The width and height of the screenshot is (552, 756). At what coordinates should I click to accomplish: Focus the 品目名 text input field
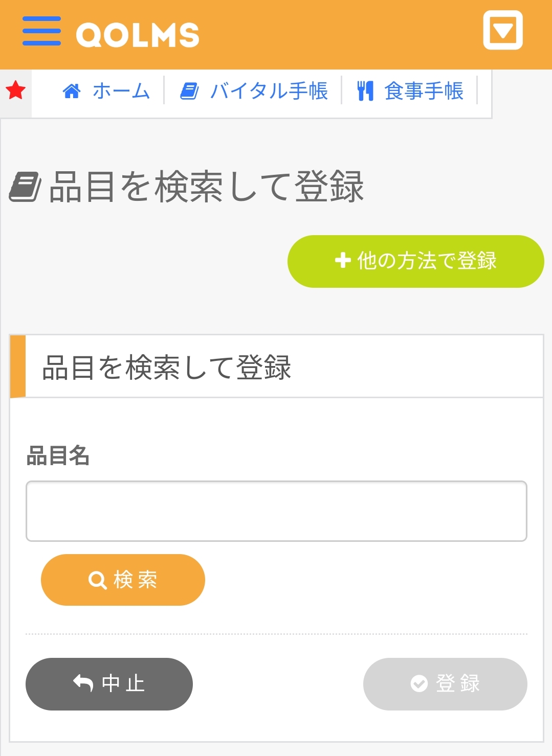point(276,511)
